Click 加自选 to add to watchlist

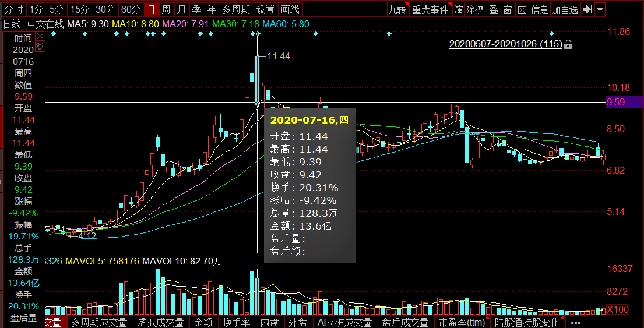[x=565, y=9]
